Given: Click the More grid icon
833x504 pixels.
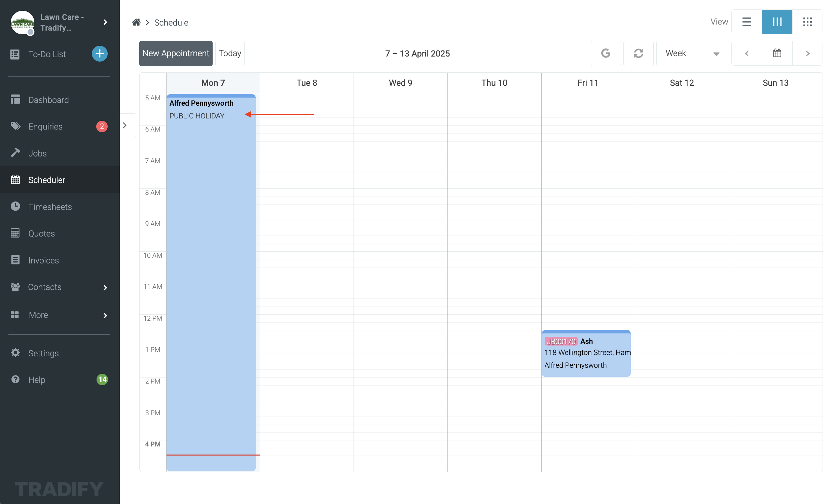Looking at the screenshot, I should pyautogui.click(x=15, y=315).
